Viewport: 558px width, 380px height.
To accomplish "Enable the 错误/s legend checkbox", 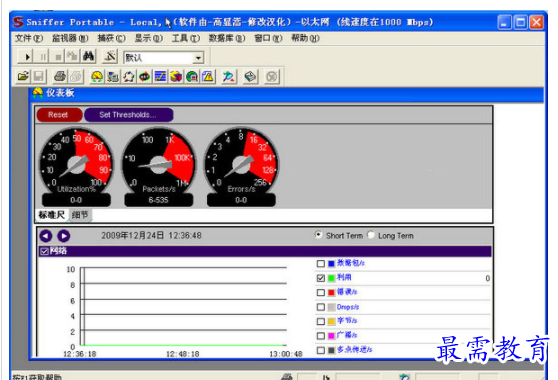I will (321, 292).
